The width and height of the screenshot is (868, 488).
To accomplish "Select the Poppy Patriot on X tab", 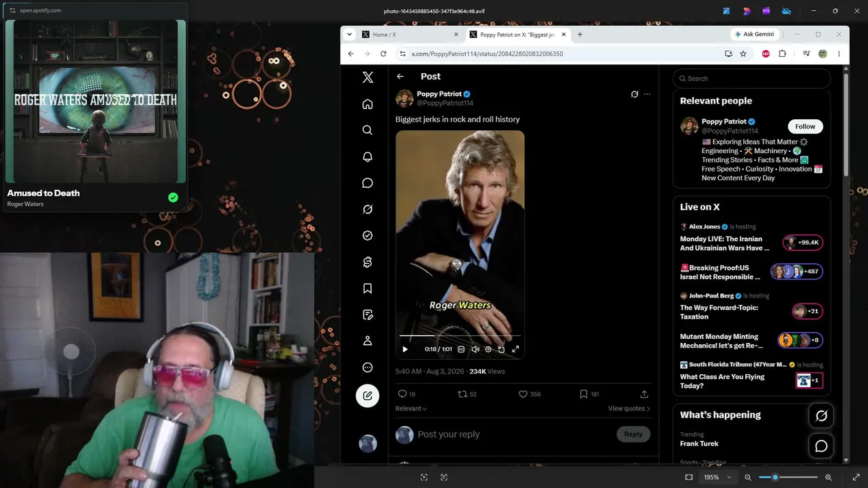I will click(518, 35).
